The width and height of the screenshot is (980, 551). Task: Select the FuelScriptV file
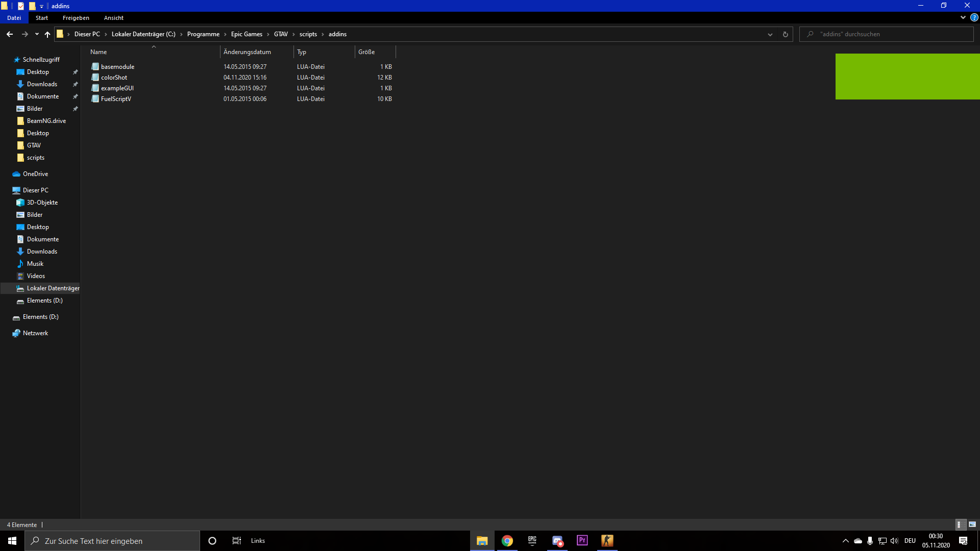[x=116, y=99]
